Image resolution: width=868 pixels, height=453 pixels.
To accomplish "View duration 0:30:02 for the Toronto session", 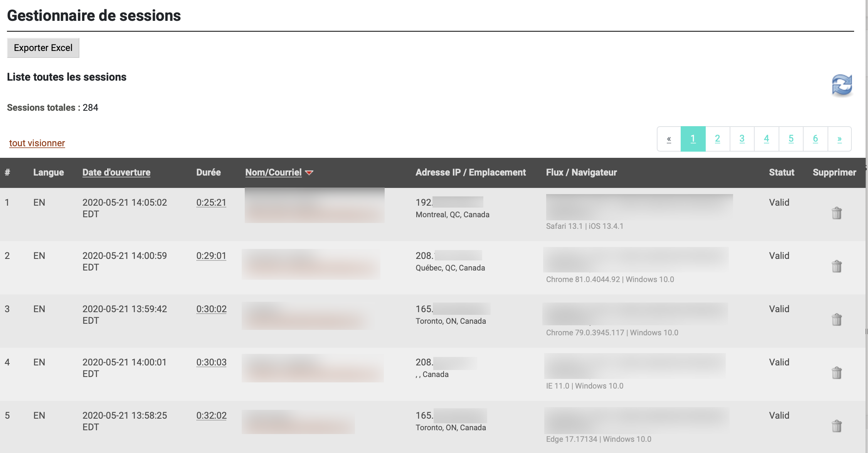I will [x=211, y=309].
